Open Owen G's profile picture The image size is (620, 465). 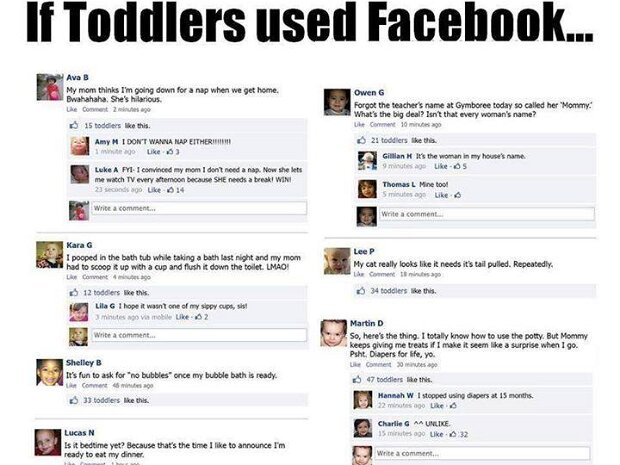(337, 102)
